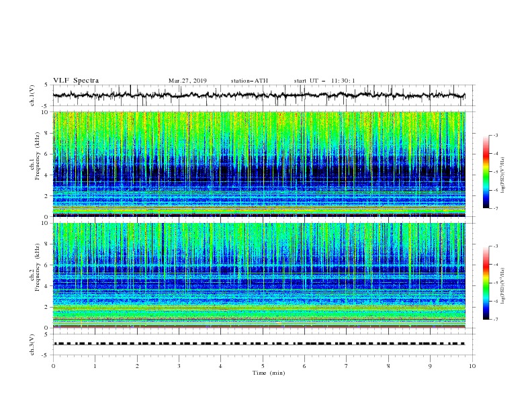Click the log(PSD) label beside the ch.1 color bar
This screenshot has width=532, height=411.
[503, 175]
